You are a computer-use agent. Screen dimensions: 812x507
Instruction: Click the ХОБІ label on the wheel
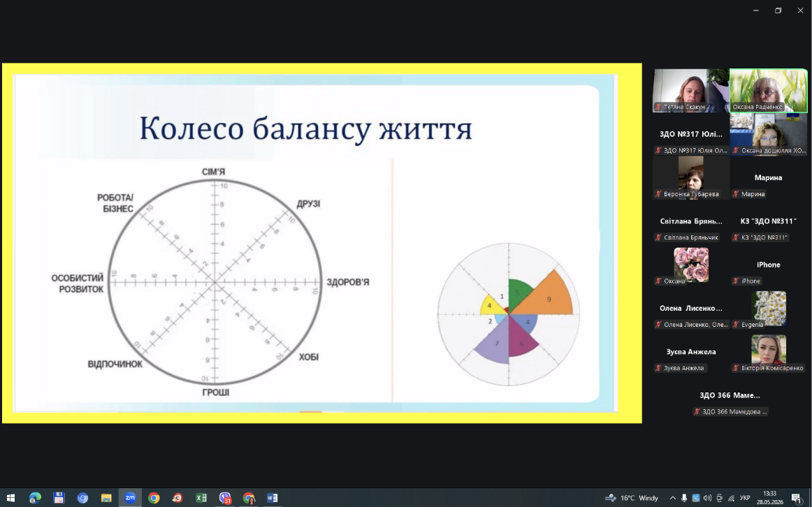(x=309, y=357)
